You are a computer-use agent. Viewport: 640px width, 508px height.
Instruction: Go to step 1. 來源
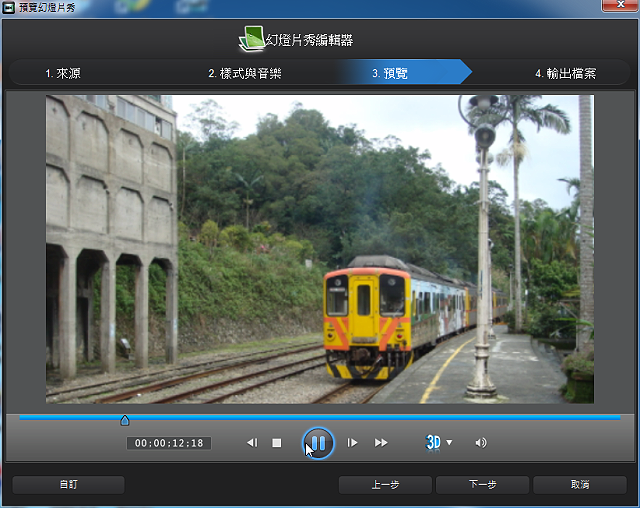[63, 73]
